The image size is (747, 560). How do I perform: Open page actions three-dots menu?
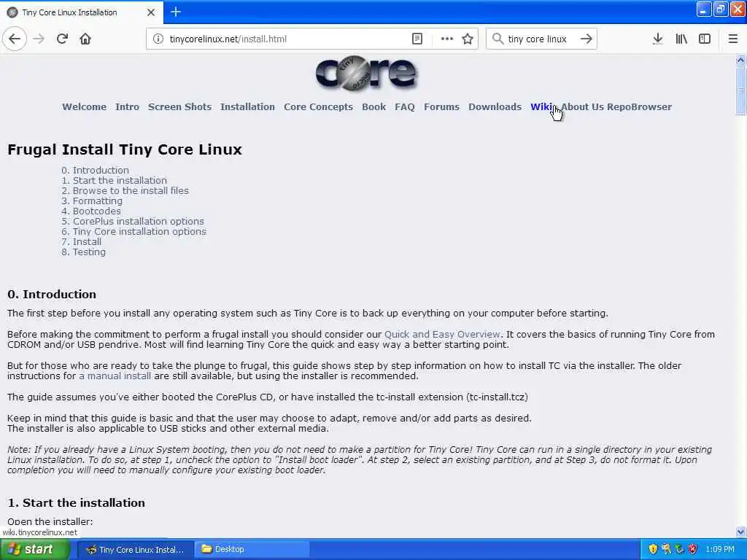coord(447,39)
